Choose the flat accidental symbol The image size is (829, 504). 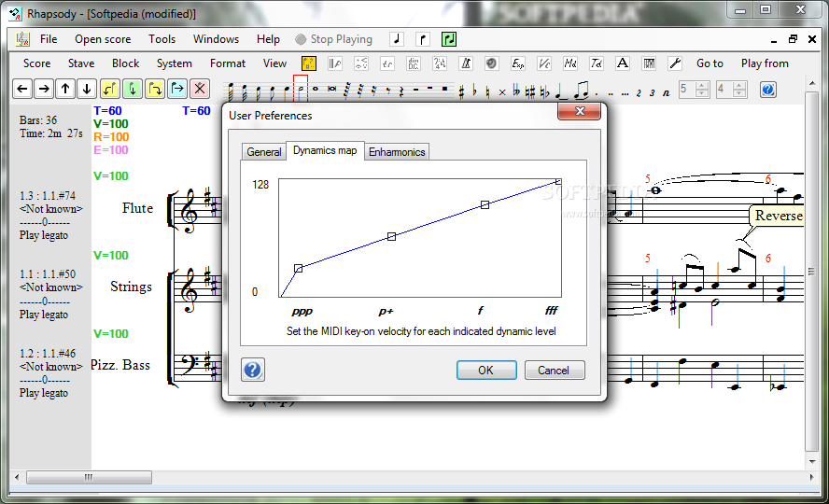click(x=474, y=91)
